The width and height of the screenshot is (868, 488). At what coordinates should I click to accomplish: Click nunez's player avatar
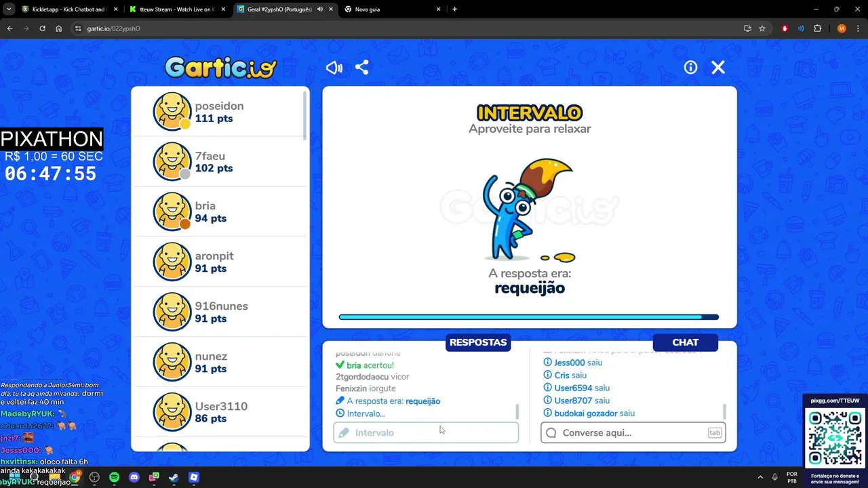point(172,362)
